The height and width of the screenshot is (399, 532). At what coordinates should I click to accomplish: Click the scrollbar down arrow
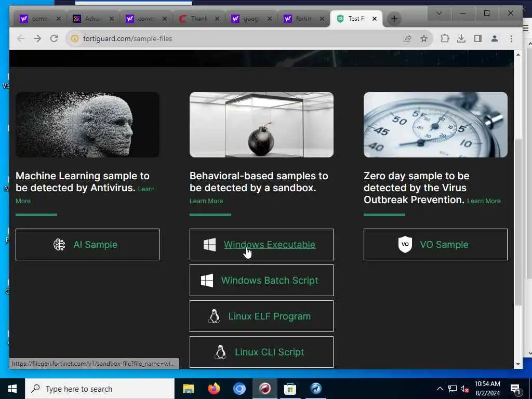(x=518, y=364)
